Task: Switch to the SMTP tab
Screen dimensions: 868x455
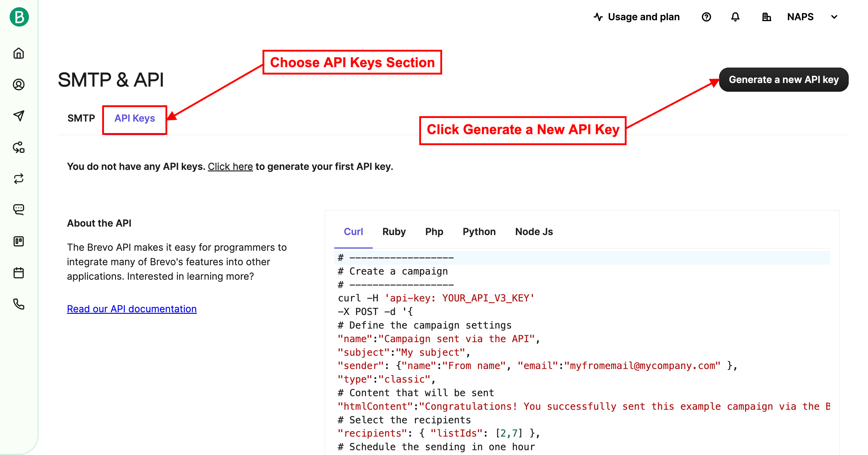Action: pyautogui.click(x=81, y=118)
